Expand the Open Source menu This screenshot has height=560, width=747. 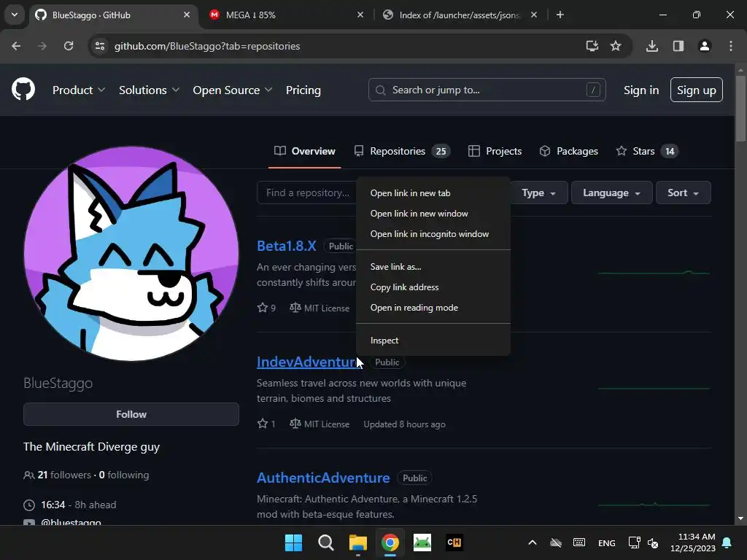(x=233, y=90)
